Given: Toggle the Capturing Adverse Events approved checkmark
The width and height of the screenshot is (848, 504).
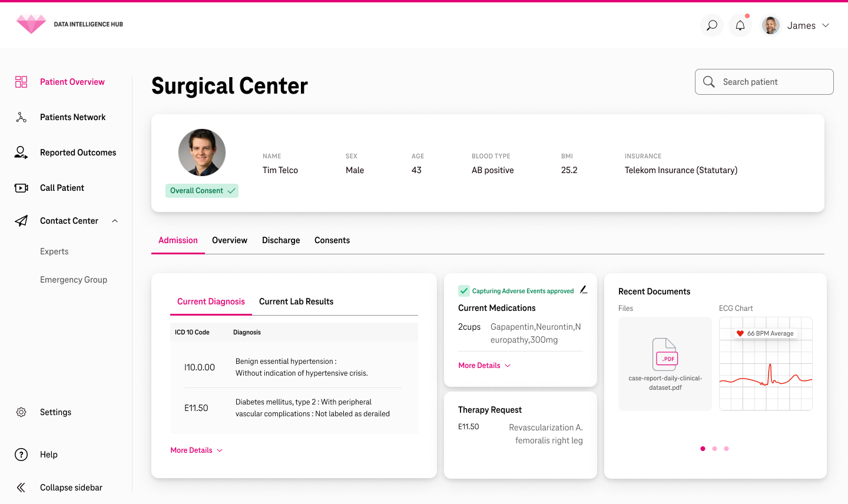Looking at the screenshot, I should [463, 290].
